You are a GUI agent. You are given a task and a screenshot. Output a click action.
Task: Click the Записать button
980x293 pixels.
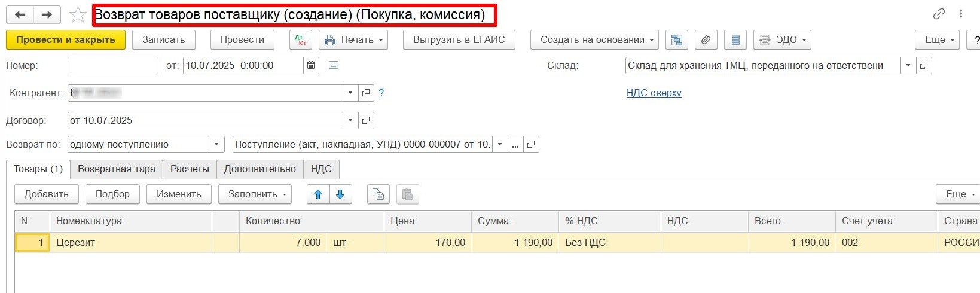point(164,40)
